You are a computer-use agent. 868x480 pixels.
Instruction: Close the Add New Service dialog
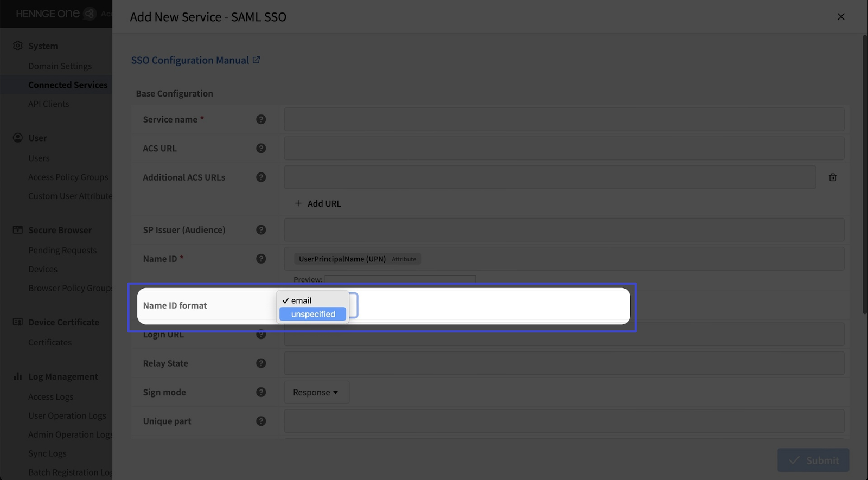(x=840, y=17)
